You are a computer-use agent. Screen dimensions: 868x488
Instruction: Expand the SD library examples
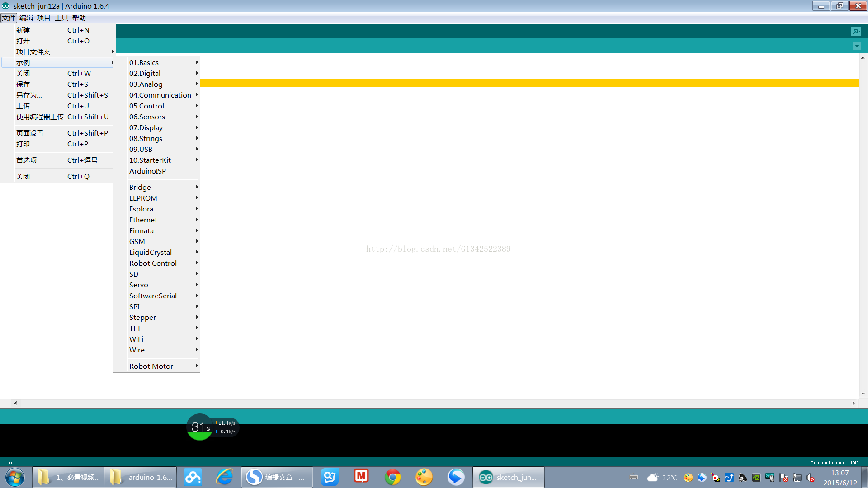(156, 274)
